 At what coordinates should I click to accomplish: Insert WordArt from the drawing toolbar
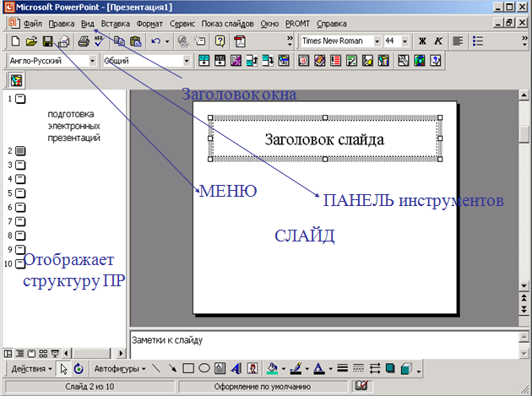pyautogui.click(x=235, y=368)
